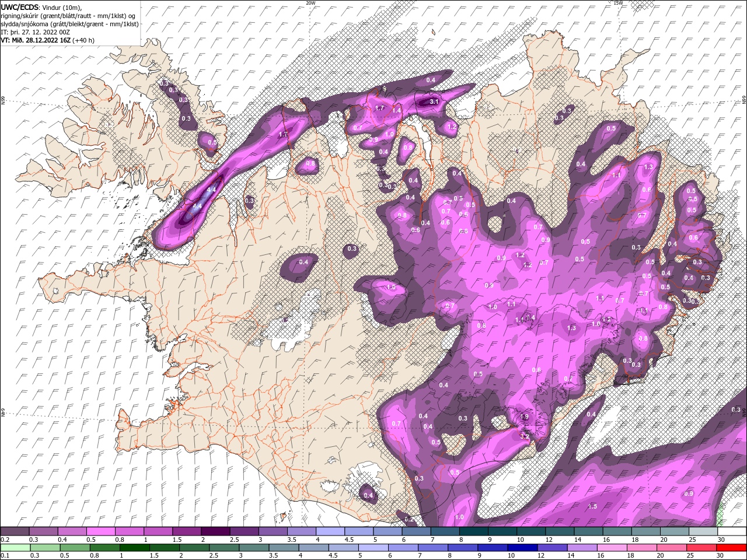Screen dimensions: 747x560
Task: Click the '30' label in the top legend row
Action: click(x=721, y=540)
